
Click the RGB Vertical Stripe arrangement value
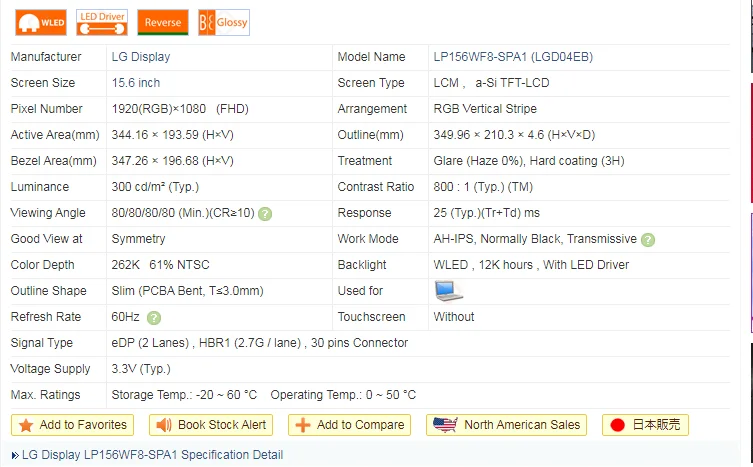[x=485, y=109]
